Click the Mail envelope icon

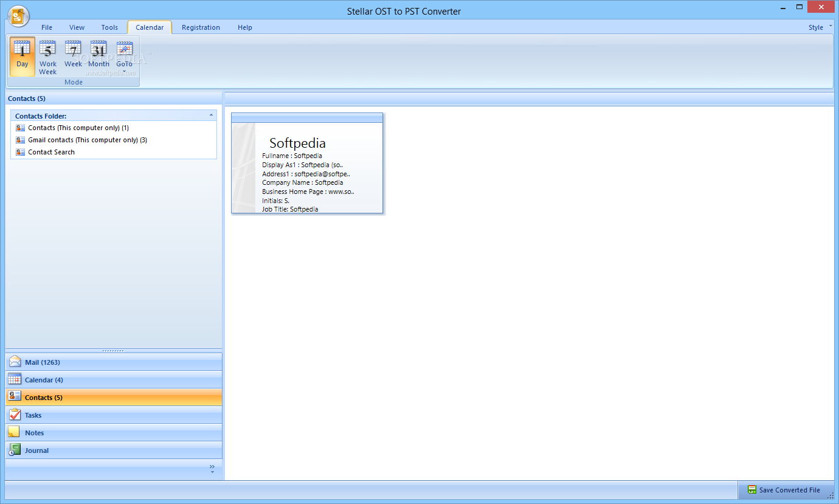tap(15, 362)
